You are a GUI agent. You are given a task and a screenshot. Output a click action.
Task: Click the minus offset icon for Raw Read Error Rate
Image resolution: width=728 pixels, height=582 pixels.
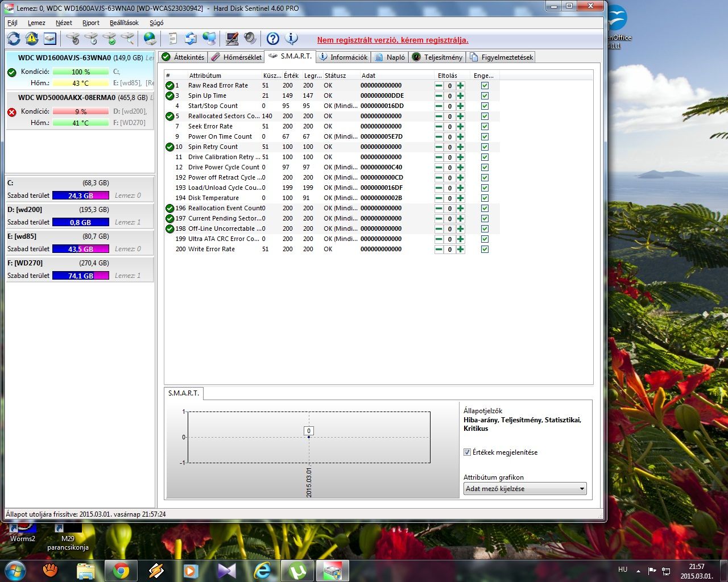click(439, 86)
